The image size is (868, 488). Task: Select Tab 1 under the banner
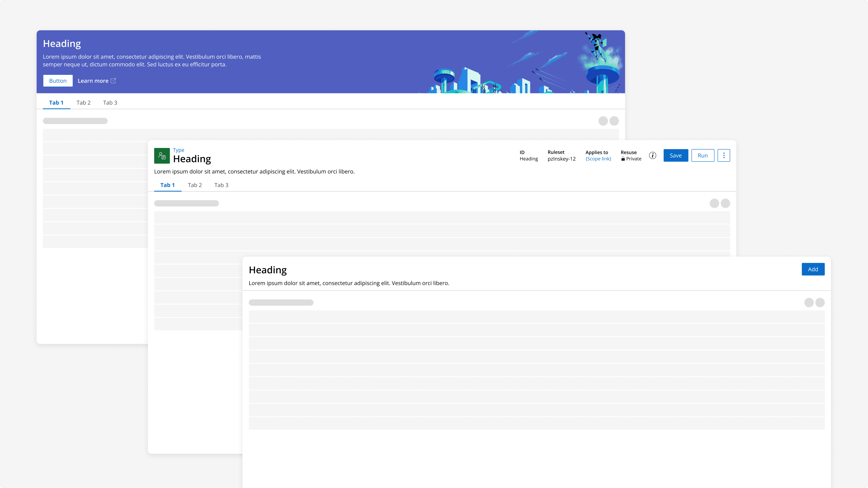point(56,103)
